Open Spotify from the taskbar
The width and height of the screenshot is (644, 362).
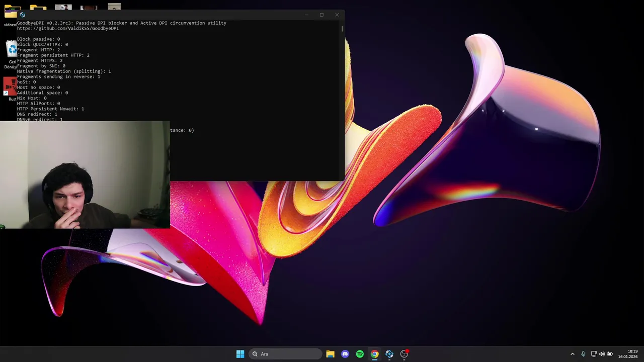(360, 354)
